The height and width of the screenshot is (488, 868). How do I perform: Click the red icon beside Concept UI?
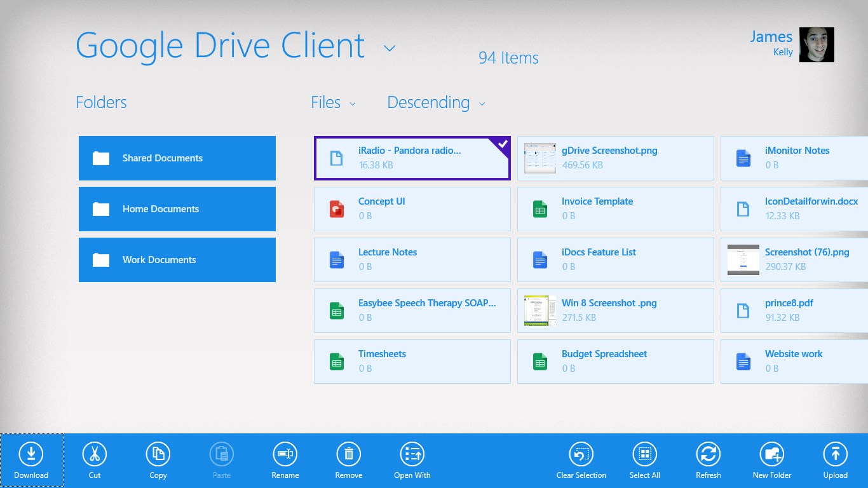[x=337, y=209]
